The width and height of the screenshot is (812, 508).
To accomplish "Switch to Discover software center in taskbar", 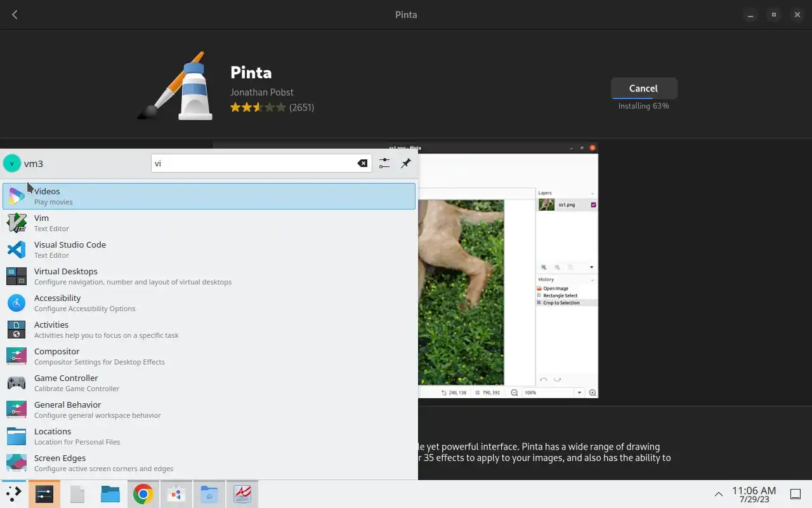I will [176, 494].
